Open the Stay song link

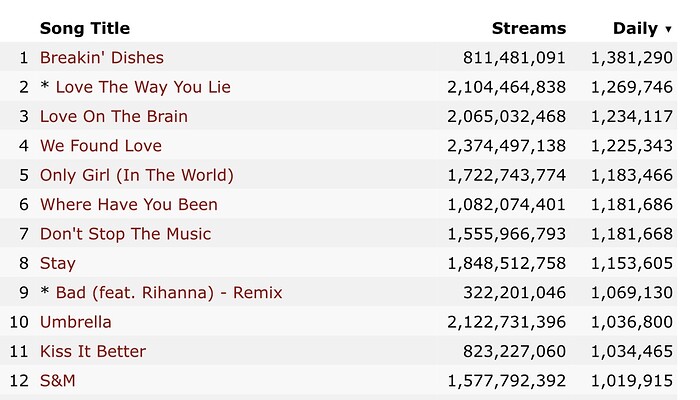click(57, 263)
